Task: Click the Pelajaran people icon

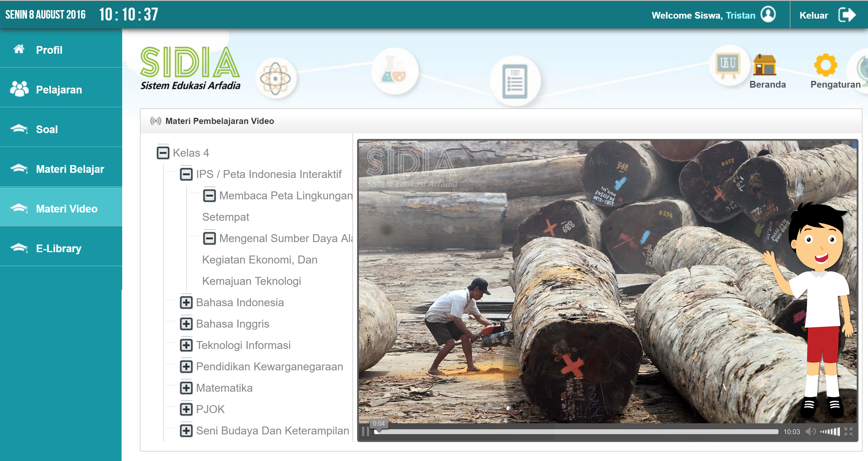Action: (x=19, y=89)
